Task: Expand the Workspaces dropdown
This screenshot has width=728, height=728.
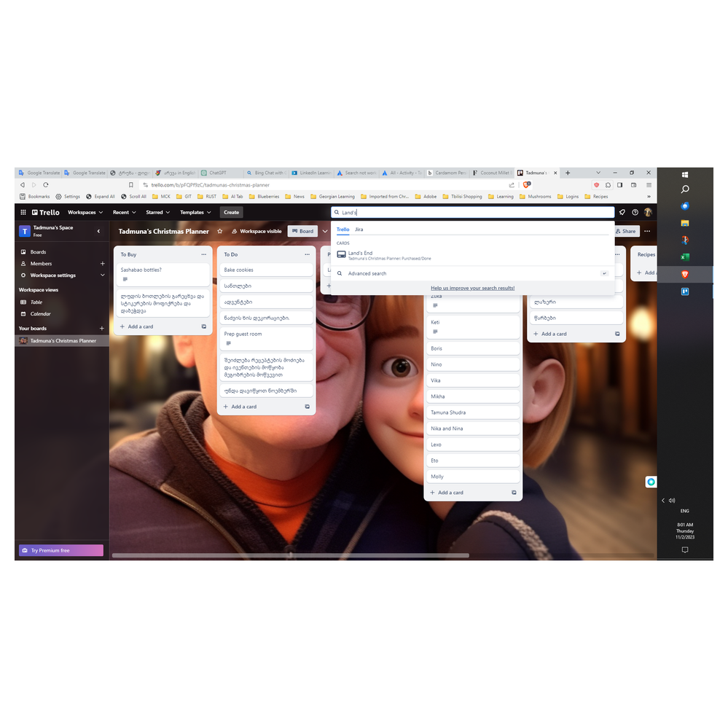Action: coord(85,212)
